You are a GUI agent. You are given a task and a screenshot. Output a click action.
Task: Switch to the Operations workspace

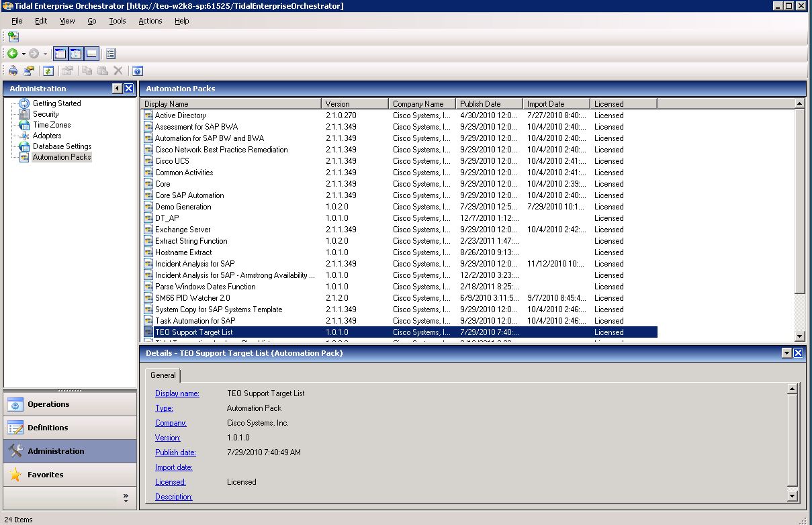coord(70,404)
